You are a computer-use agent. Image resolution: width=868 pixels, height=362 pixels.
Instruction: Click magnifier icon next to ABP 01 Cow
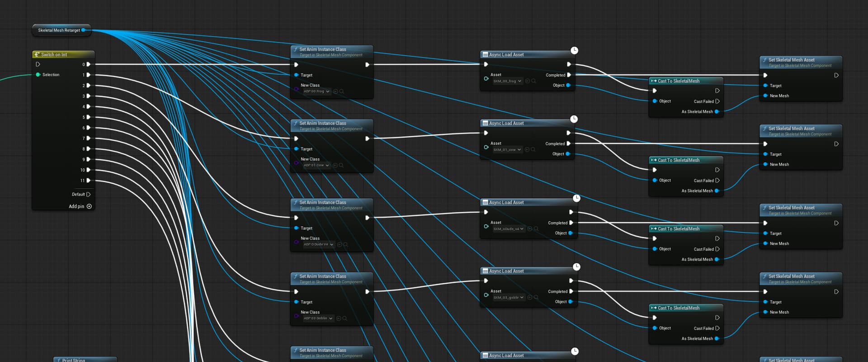click(341, 166)
